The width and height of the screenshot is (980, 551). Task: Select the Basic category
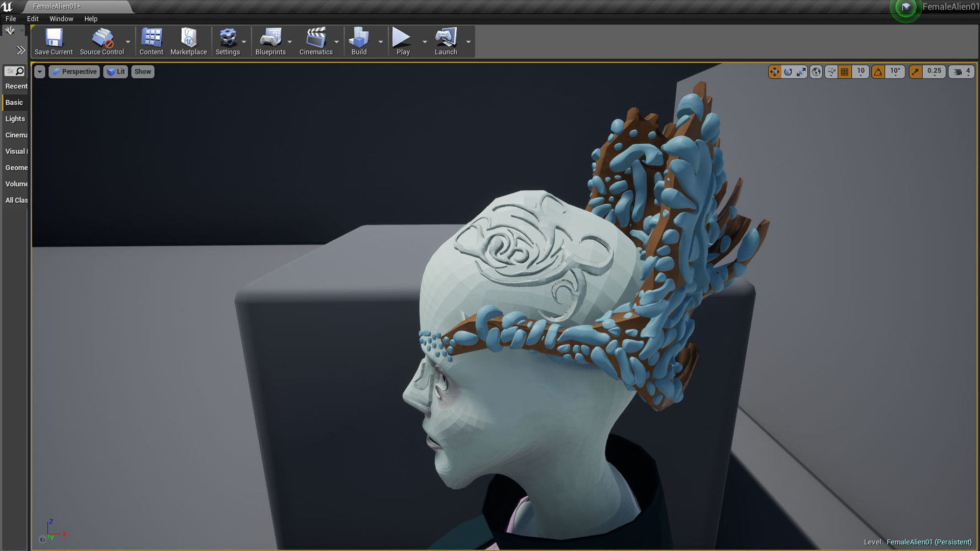[x=16, y=103]
